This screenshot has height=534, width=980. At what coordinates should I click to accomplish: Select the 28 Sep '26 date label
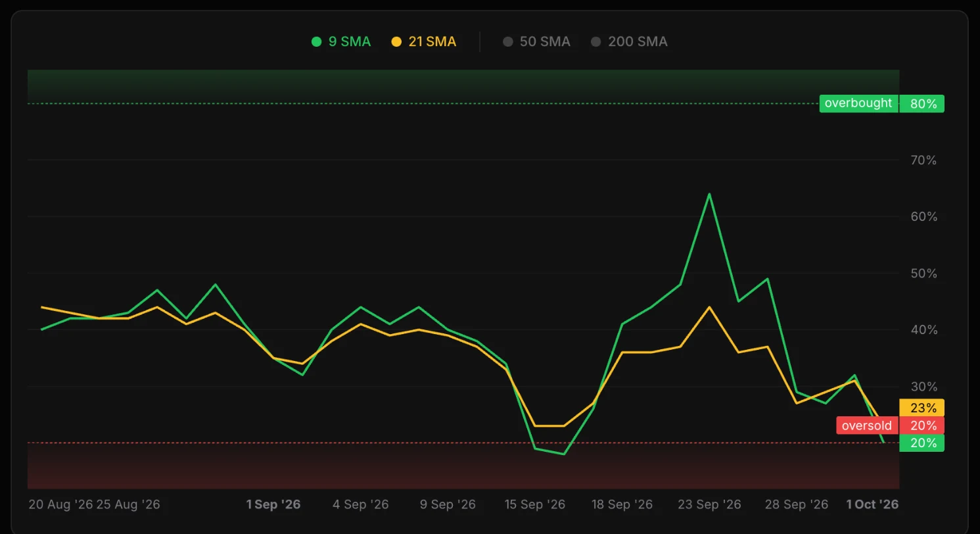(797, 504)
